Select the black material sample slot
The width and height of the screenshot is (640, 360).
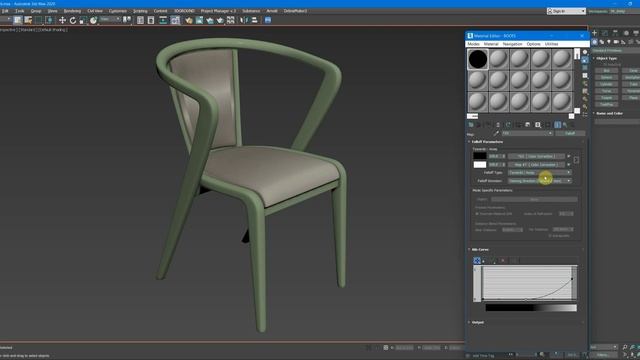click(478, 59)
